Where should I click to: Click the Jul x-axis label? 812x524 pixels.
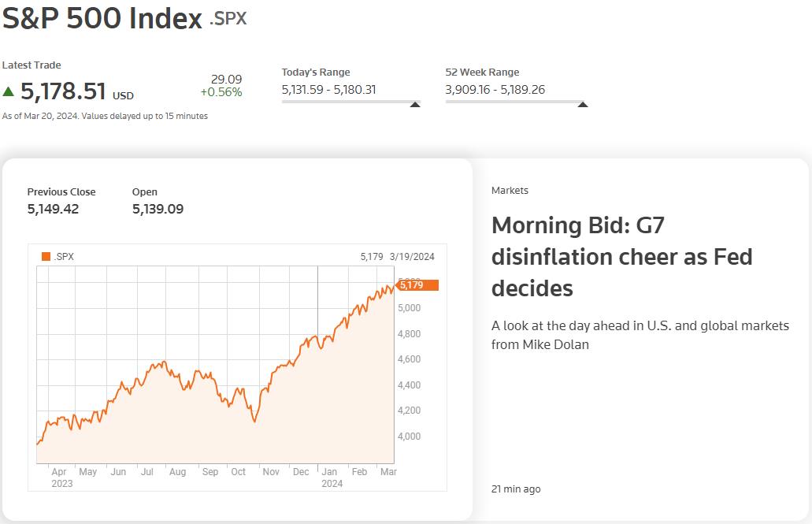[147, 472]
